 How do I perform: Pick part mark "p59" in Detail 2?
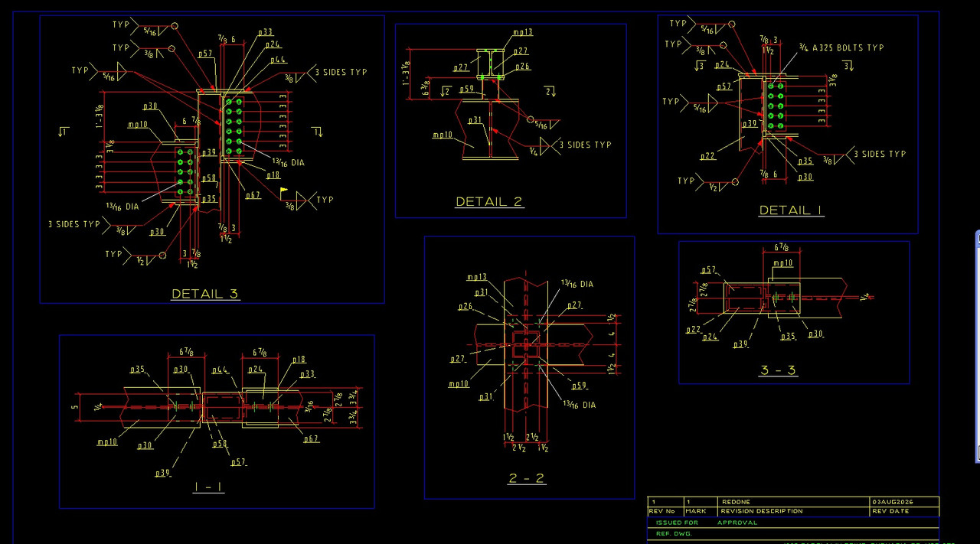coord(467,89)
